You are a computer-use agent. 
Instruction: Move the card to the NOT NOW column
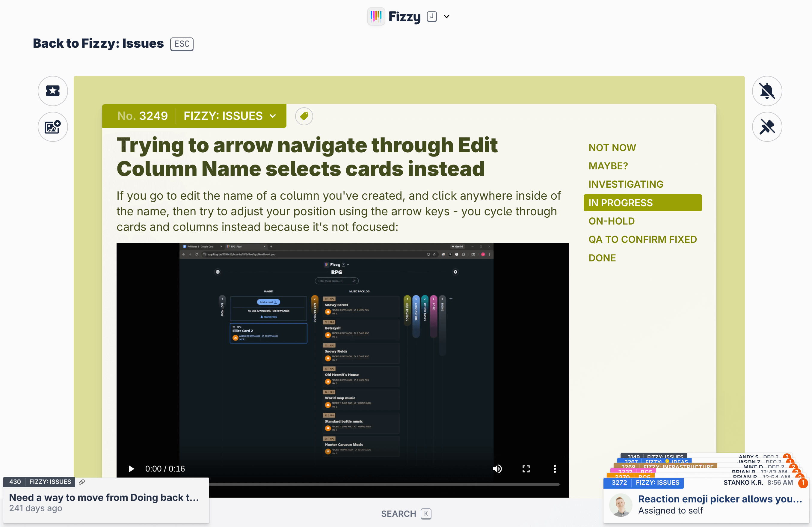[612, 147]
